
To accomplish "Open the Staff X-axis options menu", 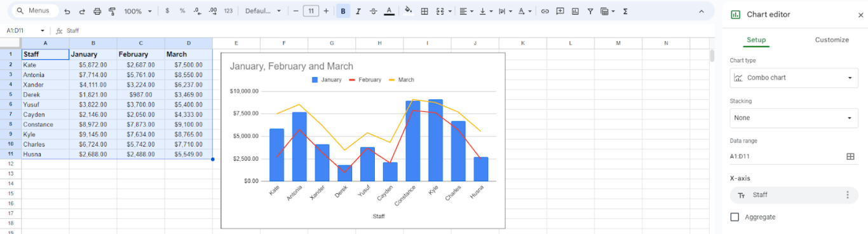I will (847, 195).
